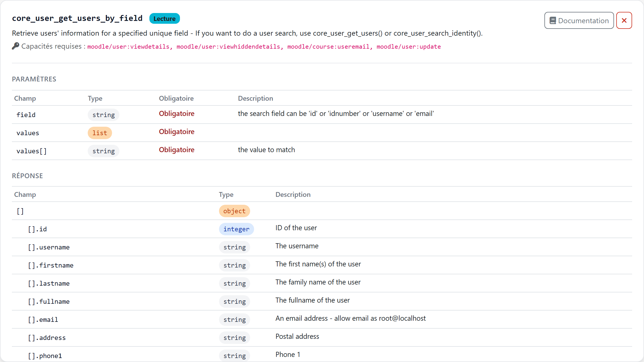This screenshot has height=362, width=644.
Task: Click the string type badge for field
Action: point(104,115)
